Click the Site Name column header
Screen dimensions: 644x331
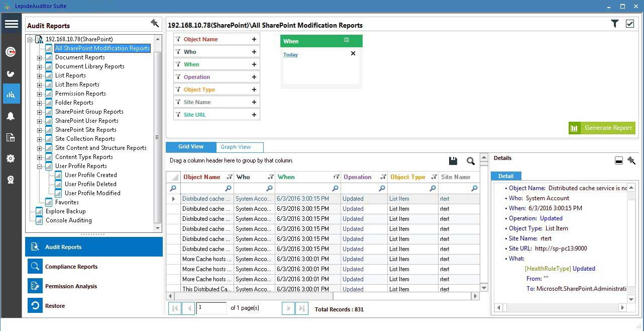459,177
